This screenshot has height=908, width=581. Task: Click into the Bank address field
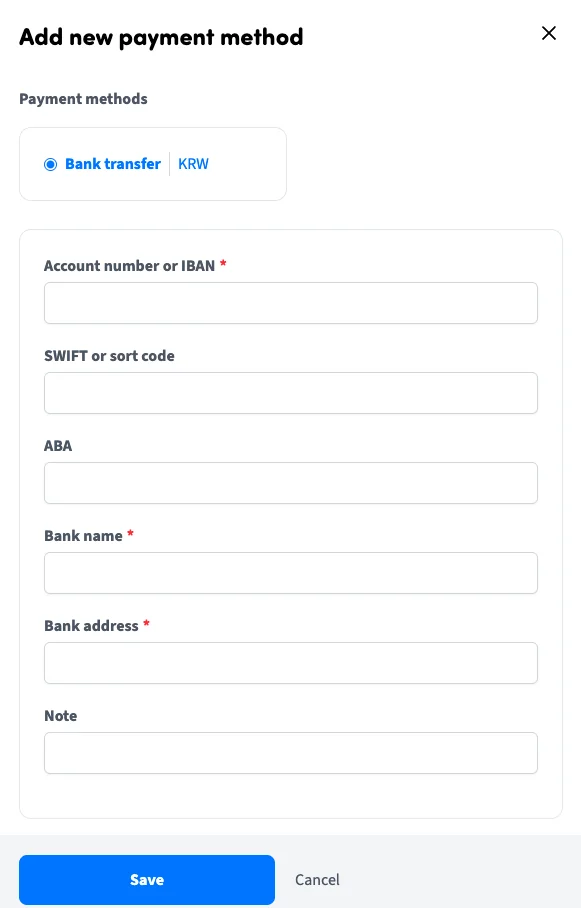[x=290, y=663]
